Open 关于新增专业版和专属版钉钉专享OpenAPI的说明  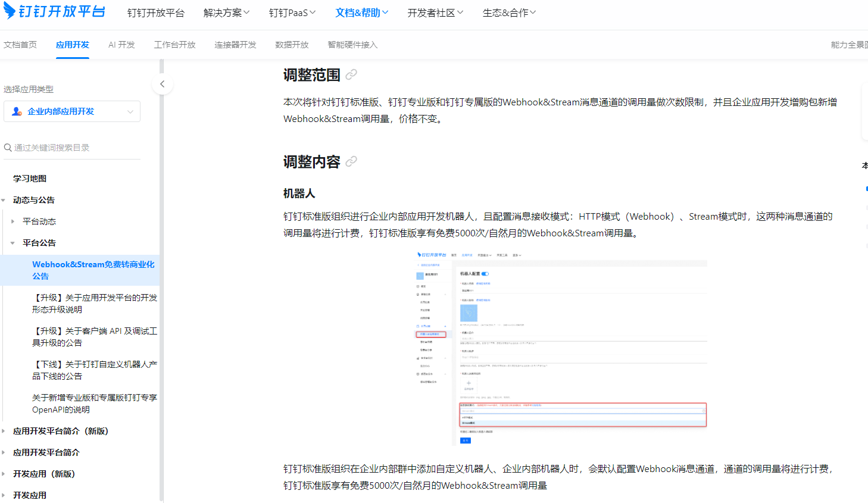95,404
